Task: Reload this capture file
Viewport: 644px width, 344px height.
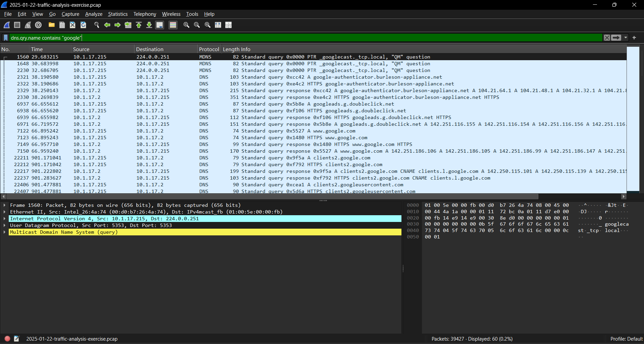Action: pyautogui.click(x=83, y=25)
